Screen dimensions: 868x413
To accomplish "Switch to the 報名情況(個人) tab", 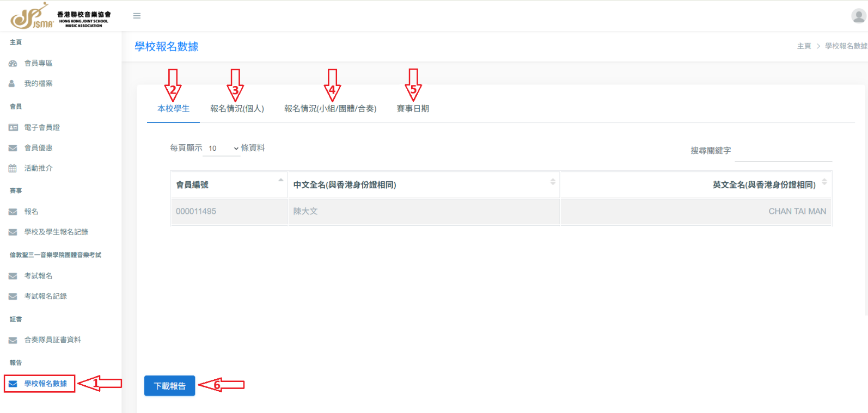I will click(237, 109).
